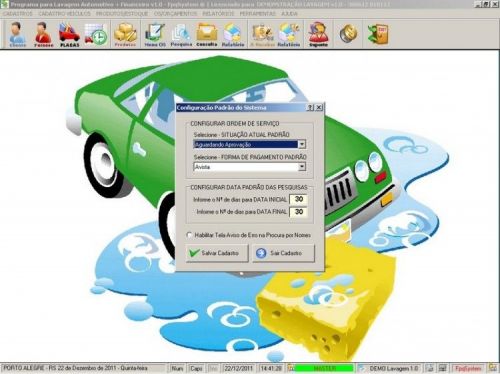Viewport: 500px width, 374px height.
Task: Create a new OS with Nova OS icon
Action: [x=155, y=34]
